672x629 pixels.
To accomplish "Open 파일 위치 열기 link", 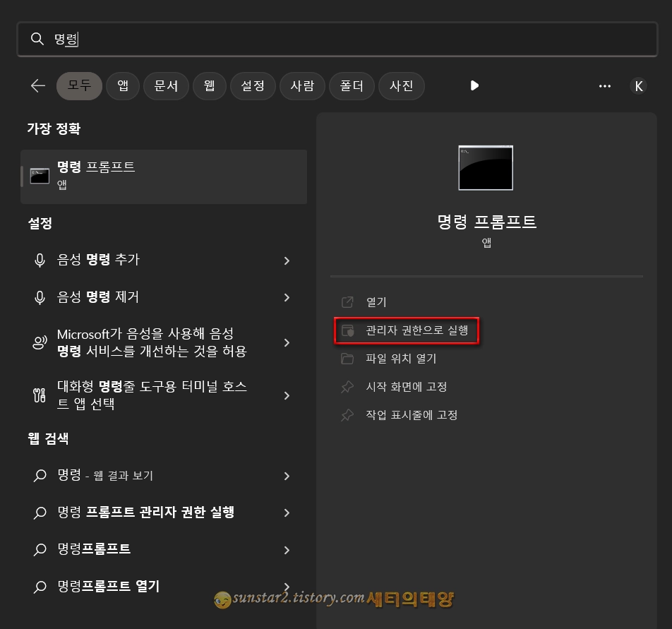I will click(x=385, y=358).
